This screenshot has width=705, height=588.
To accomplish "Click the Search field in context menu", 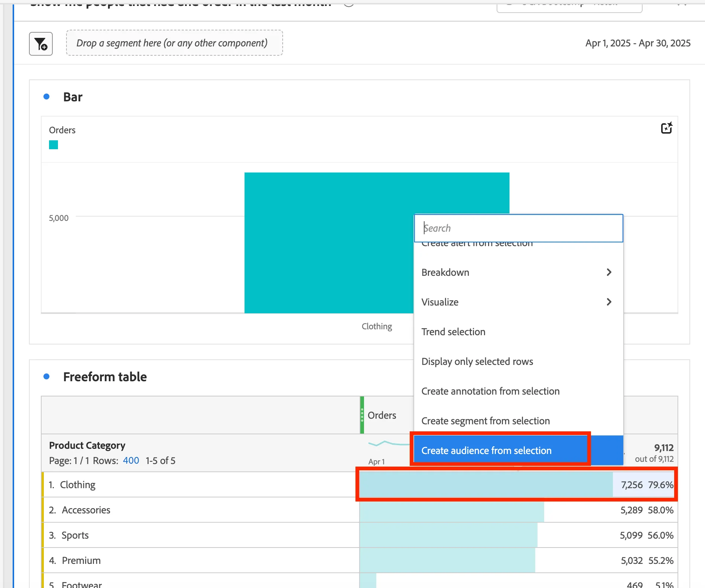I will 519,228.
